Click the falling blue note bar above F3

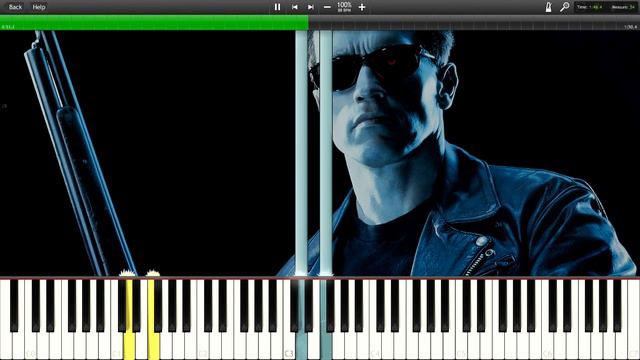coord(326,153)
